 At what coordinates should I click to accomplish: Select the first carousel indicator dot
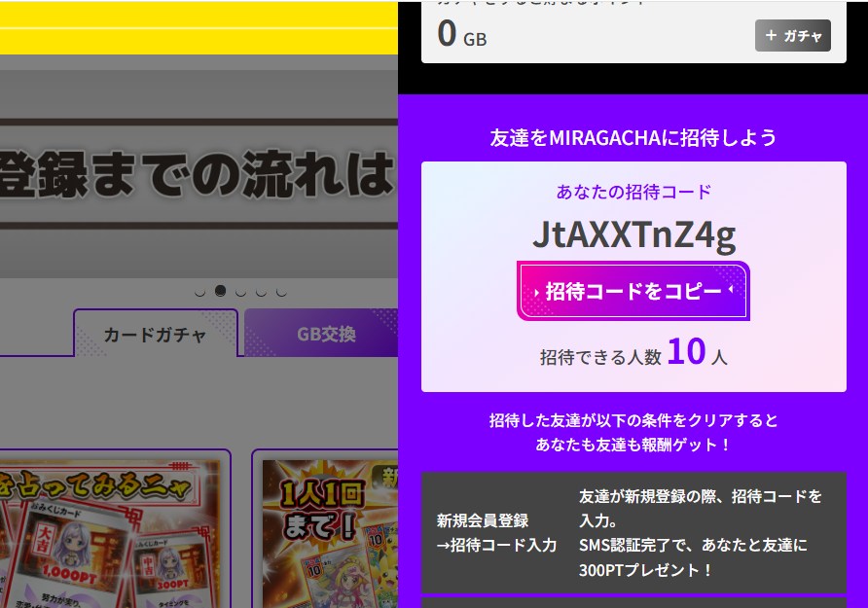(x=200, y=291)
